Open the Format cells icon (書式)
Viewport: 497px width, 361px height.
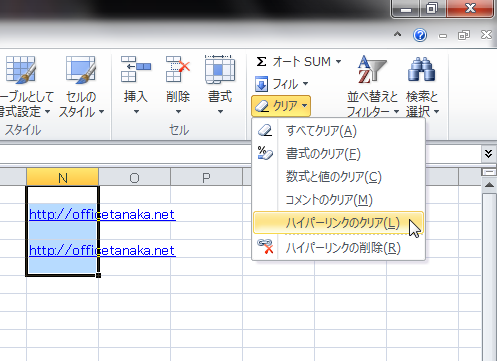click(220, 69)
